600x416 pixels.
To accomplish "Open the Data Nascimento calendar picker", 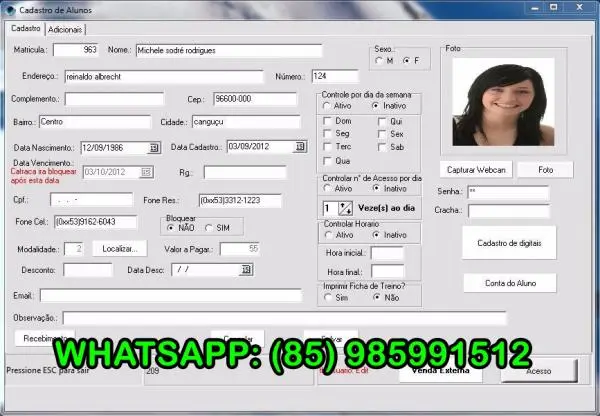I will point(154,147).
